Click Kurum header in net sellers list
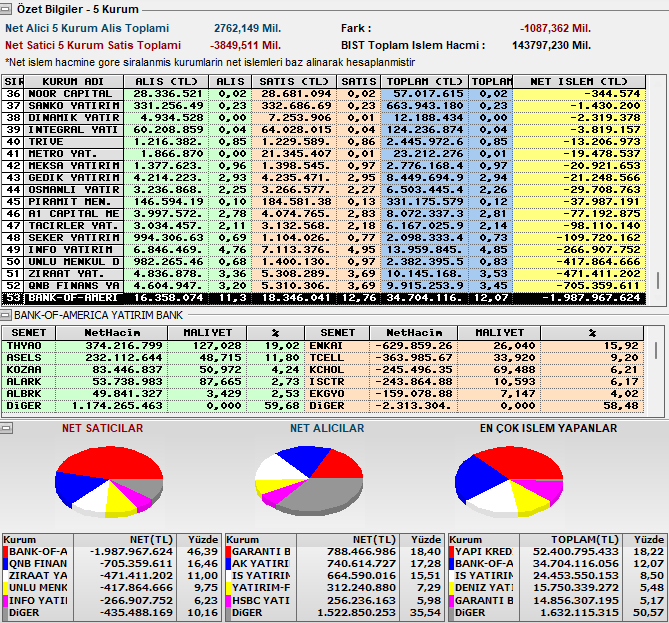 (x=38, y=540)
